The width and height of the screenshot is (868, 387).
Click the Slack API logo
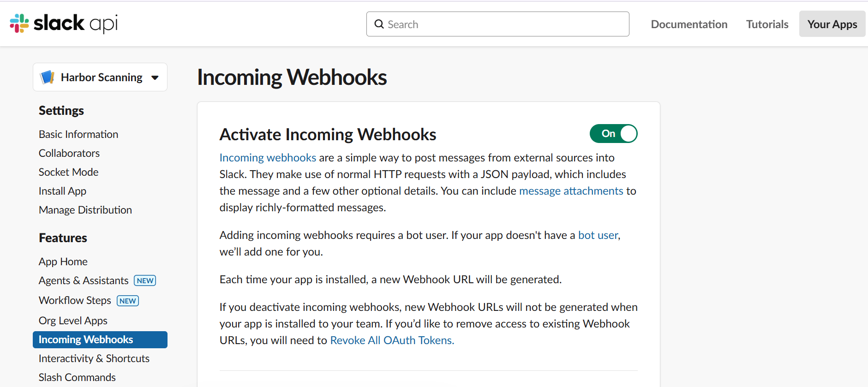64,24
